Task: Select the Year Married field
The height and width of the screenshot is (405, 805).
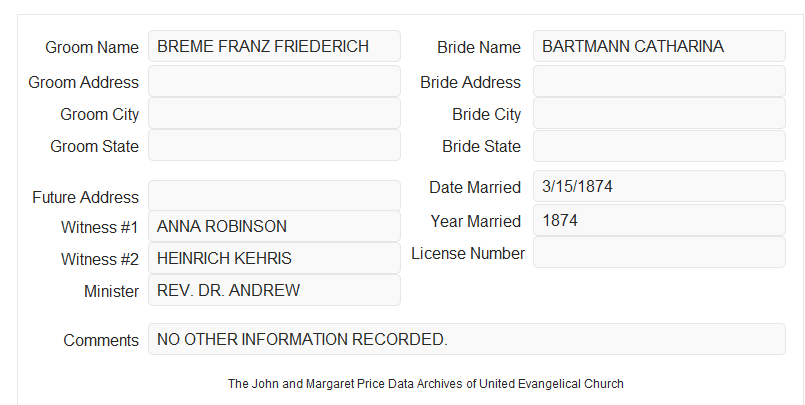Action: tap(659, 220)
